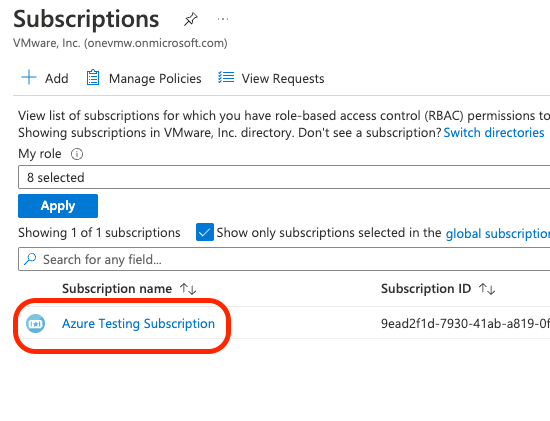Sort by Subscription name arrows

188,289
